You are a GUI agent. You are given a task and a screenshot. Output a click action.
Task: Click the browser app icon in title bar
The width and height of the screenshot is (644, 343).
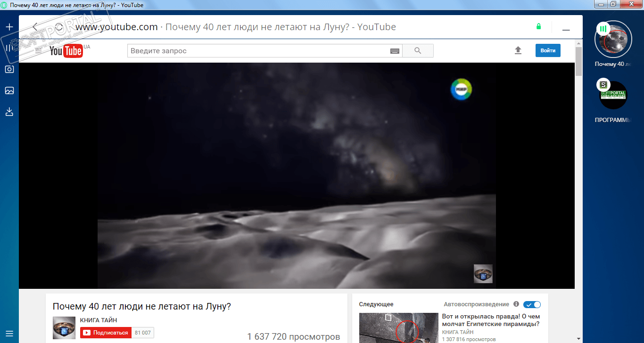pos(4,5)
